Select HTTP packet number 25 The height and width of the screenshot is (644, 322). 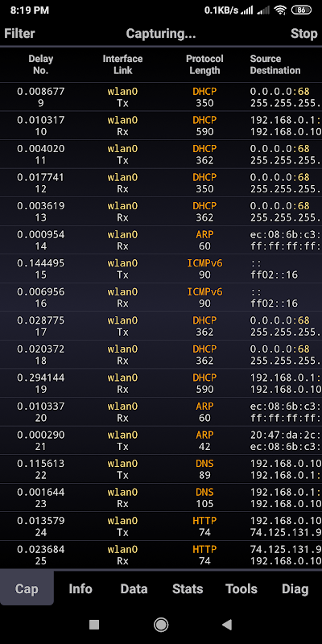point(161,555)
